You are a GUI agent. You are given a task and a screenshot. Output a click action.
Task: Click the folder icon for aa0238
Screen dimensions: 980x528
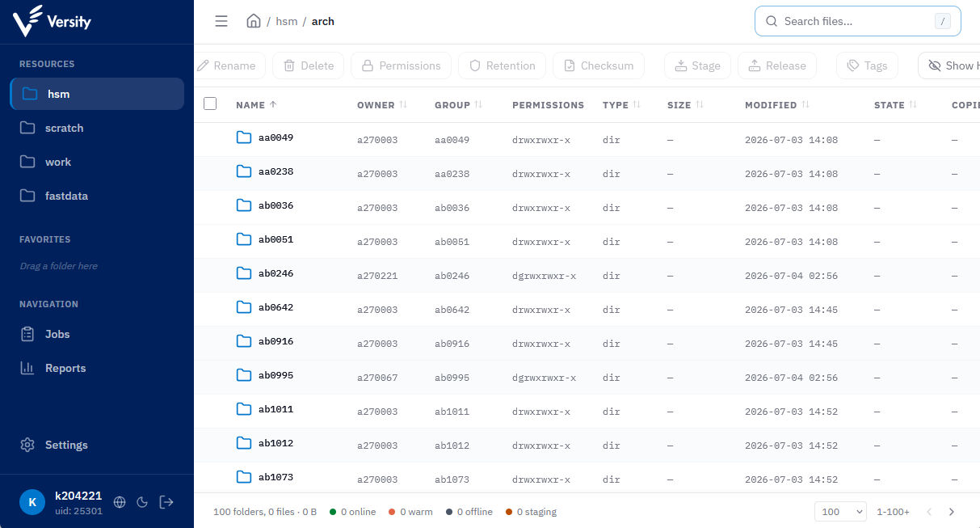coord(244,171)
